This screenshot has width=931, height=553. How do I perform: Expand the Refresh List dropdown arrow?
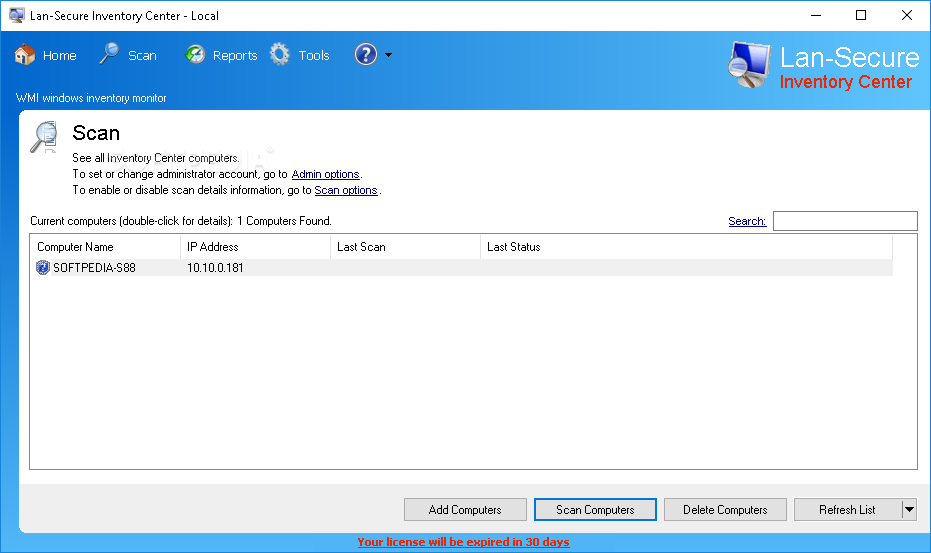(909, 510)
